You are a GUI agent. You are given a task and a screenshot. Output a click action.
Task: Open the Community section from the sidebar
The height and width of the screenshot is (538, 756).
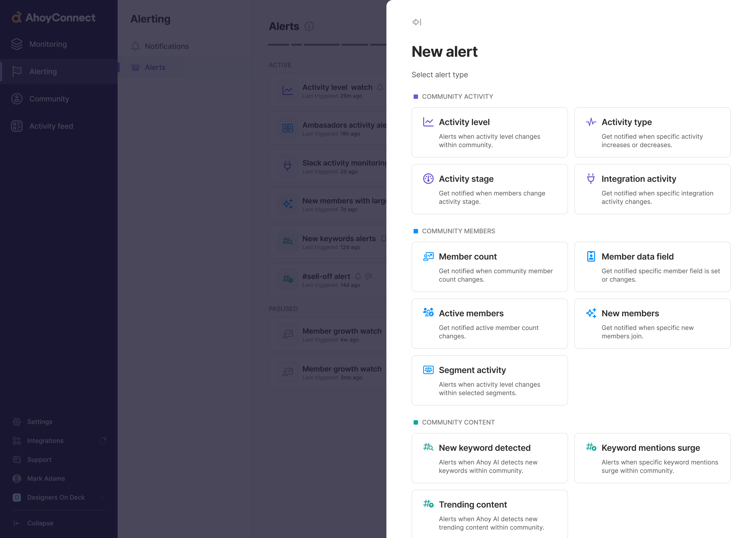point(49,99)
